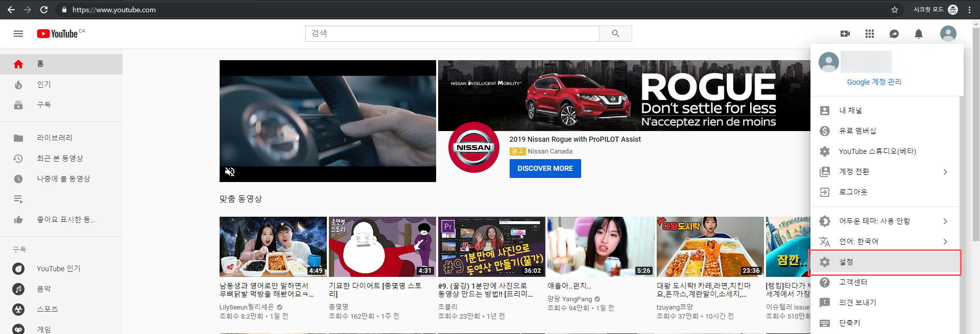
Task: Open 언어: 한국어 menu item
Action: pos(885,242)
